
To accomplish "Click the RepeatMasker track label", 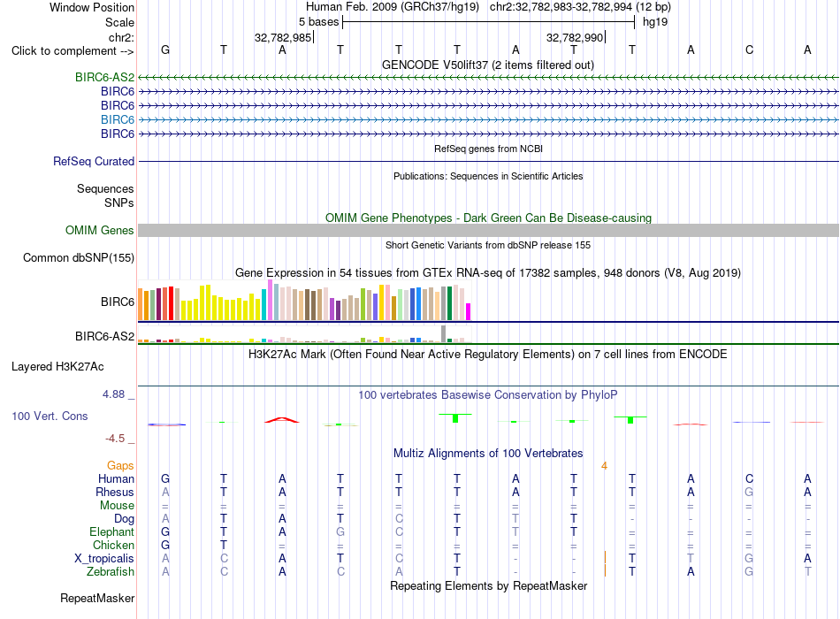I will click(97, 598).
